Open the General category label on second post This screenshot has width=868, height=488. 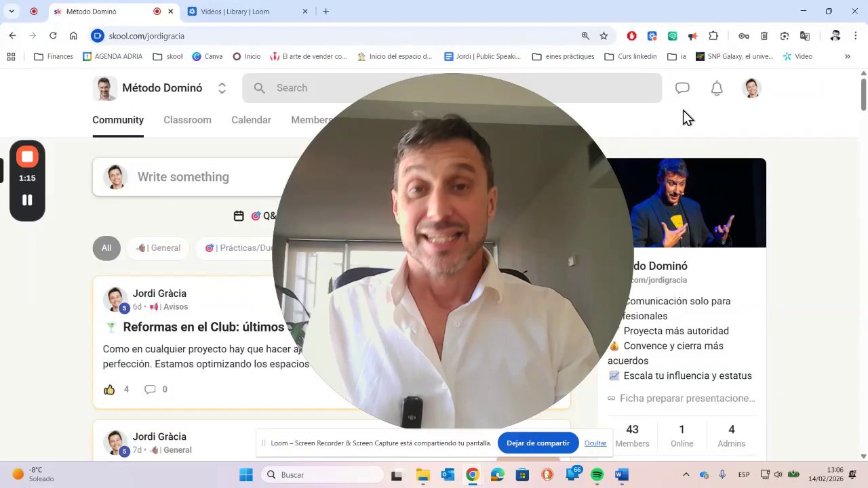pos(171,450)
